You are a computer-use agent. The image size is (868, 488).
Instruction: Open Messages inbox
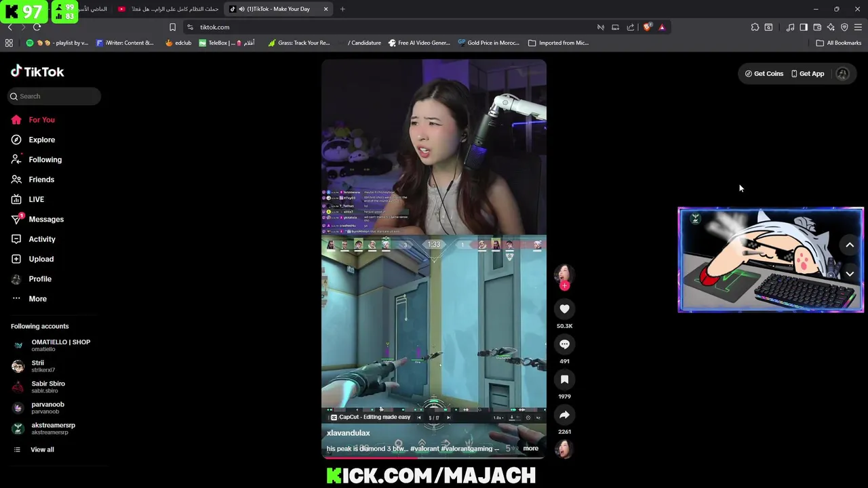coord(37,220)
